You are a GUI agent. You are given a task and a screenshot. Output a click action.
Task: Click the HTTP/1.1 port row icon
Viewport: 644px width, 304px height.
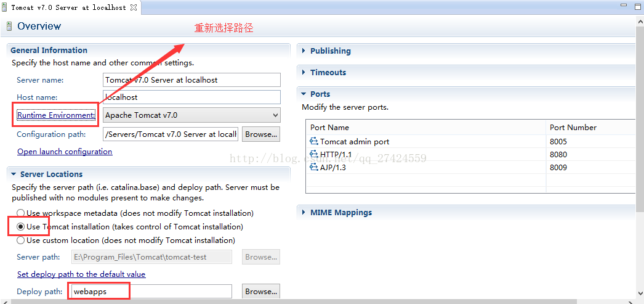click(x=314, y=154)
